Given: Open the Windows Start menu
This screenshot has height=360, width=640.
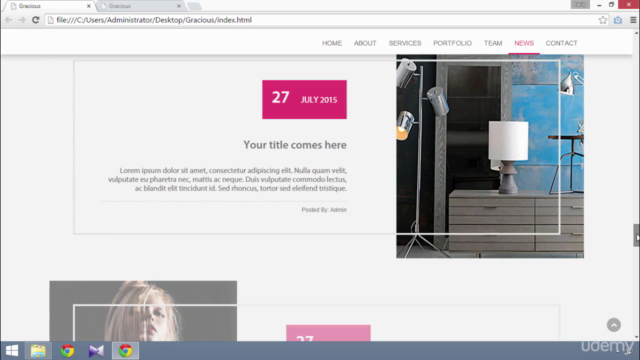Looking at the screenshot, I should point(12,351).
